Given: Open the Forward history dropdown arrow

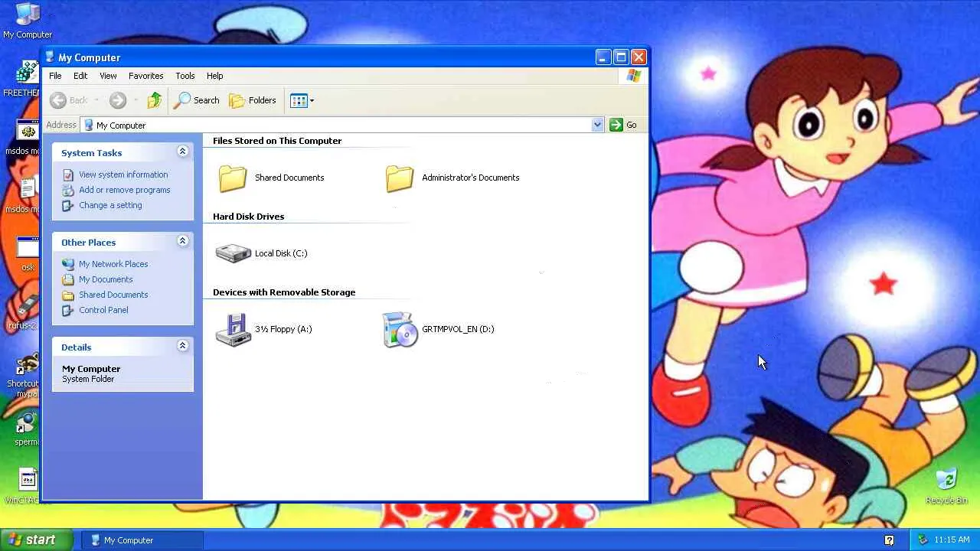Looking at the screenshot, I should pyautogui.click(x=136, y=100).
